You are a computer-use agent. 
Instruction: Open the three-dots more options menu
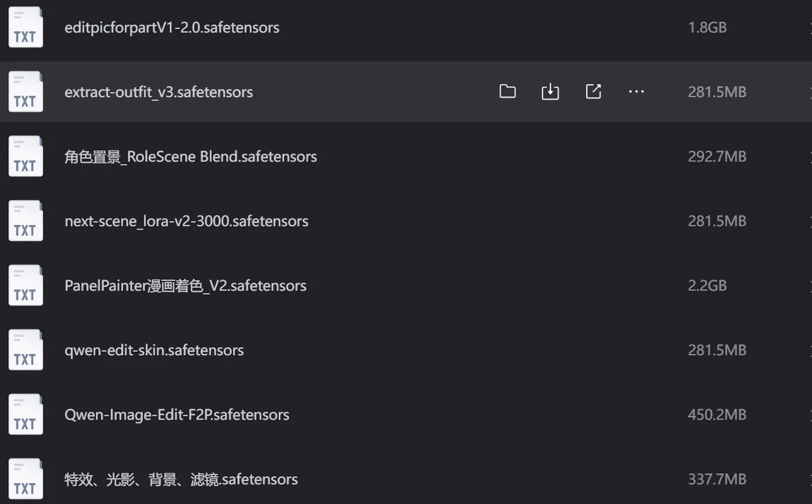pyautogui.click(x=636, y=92)
